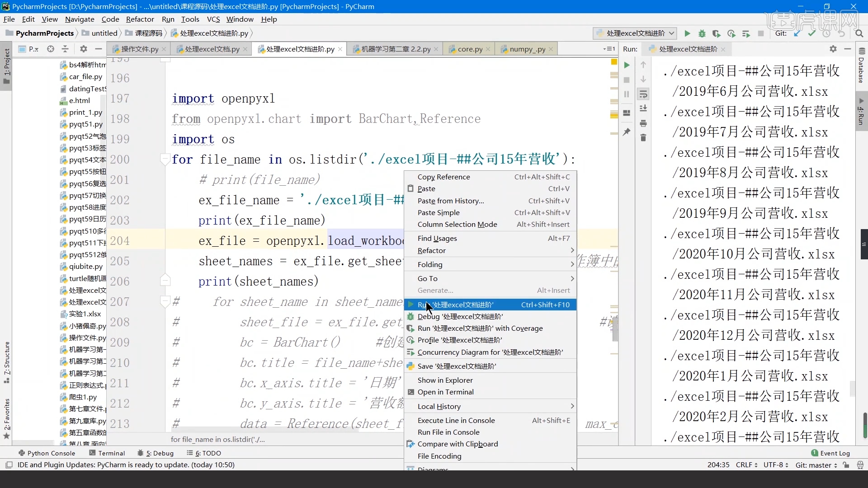
Task: Open the Database side panel
Action: 862,66
